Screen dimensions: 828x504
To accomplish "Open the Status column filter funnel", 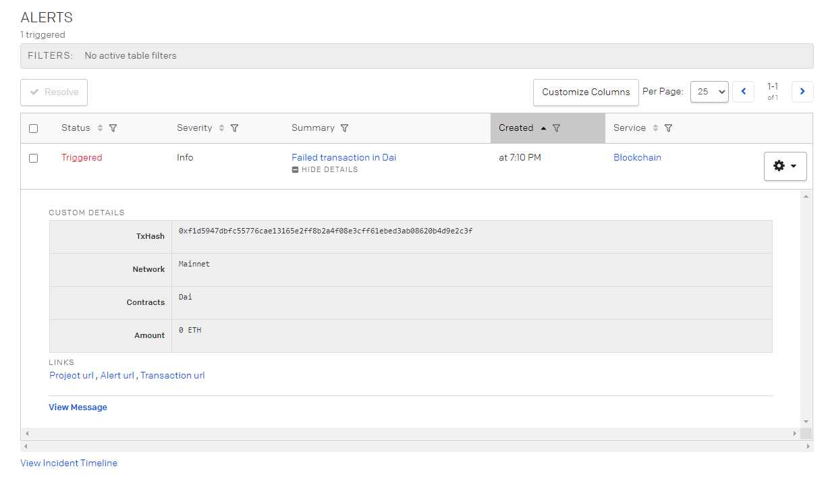I will pyautogui.click(x=113, y=128).
